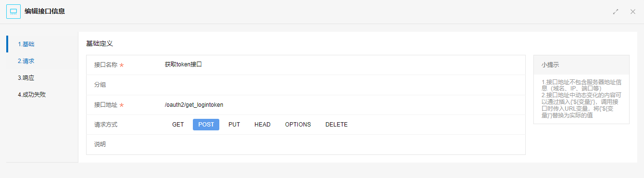
Task: Close the 编辑接口信息 dialog
Action: tap(633, 12)
